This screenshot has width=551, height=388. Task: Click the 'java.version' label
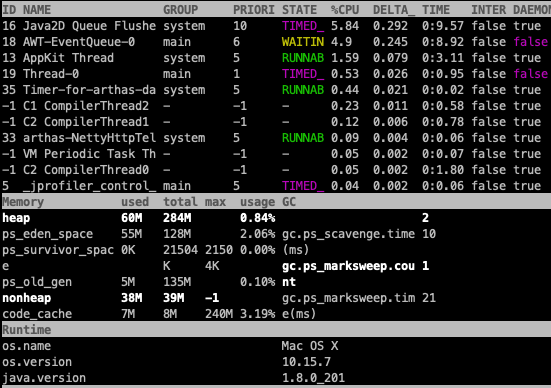(x=44, y=378)
